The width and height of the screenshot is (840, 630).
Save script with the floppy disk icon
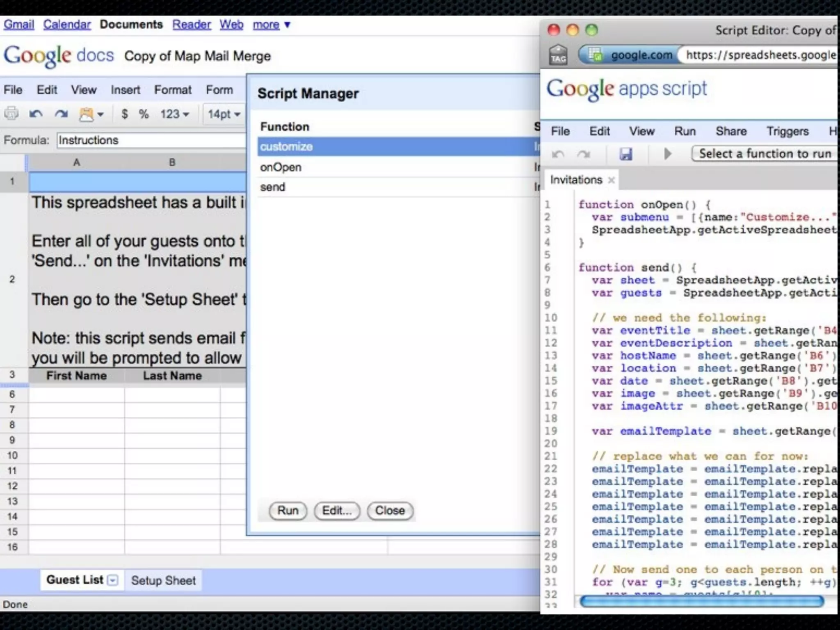point(626,154)
